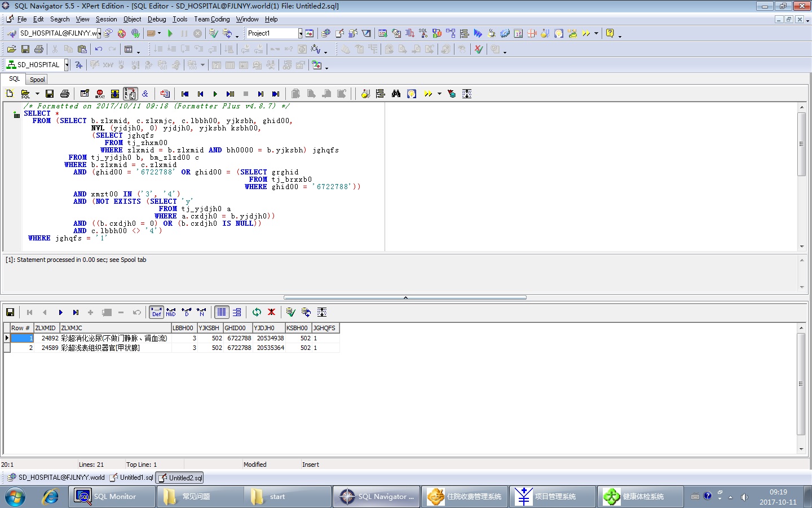This screenshot has width=812, height=508.
Task: Click the New SQL document icon
Action: coord(10,94)
